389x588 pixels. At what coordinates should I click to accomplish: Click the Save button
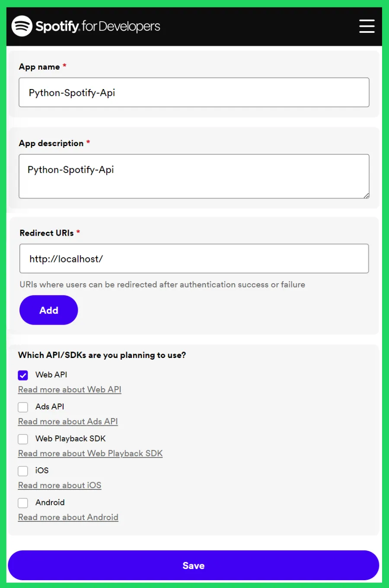pos(194,566)
